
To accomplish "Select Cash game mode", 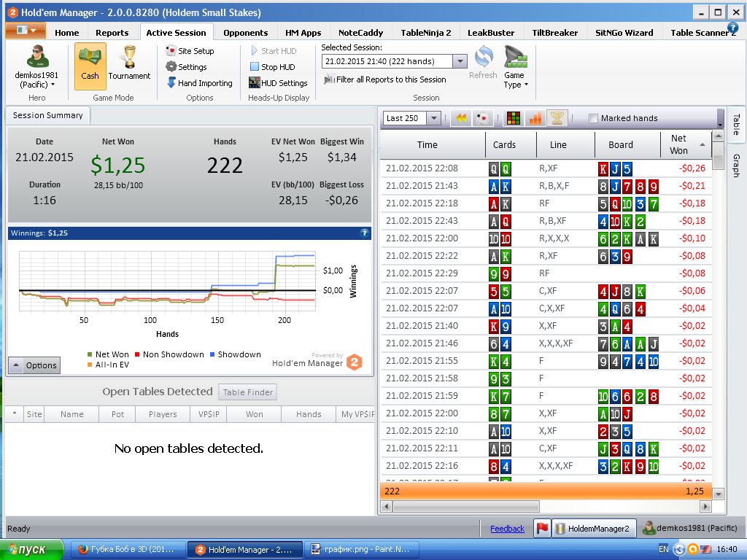I will (x=90, y=66).
